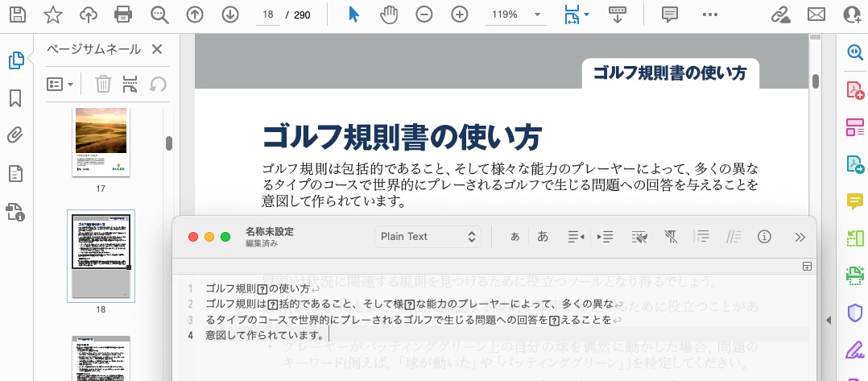Shift text right indent button
This screenshot has height=381, width=868.
(x=605, y=237)
